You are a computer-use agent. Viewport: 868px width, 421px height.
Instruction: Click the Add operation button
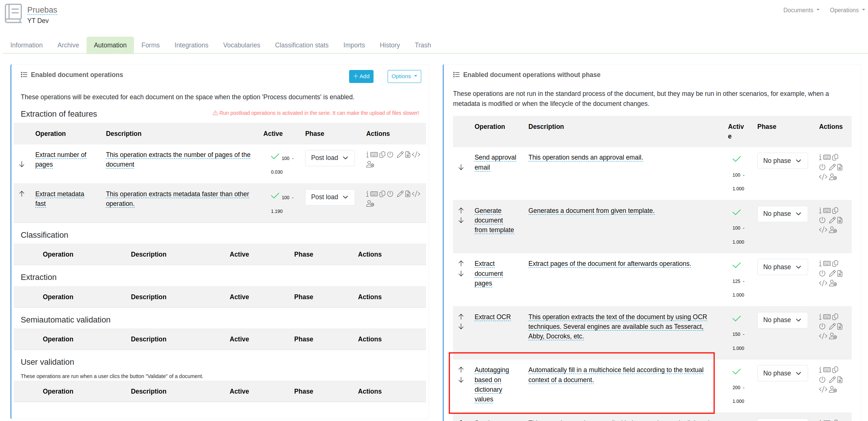pos(361,76)
